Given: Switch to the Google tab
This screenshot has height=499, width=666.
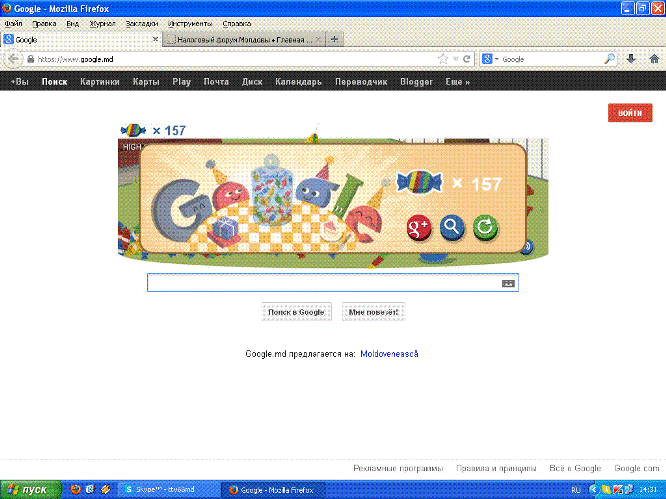Looking at the screenshot, I should click(x=81, y=39).
